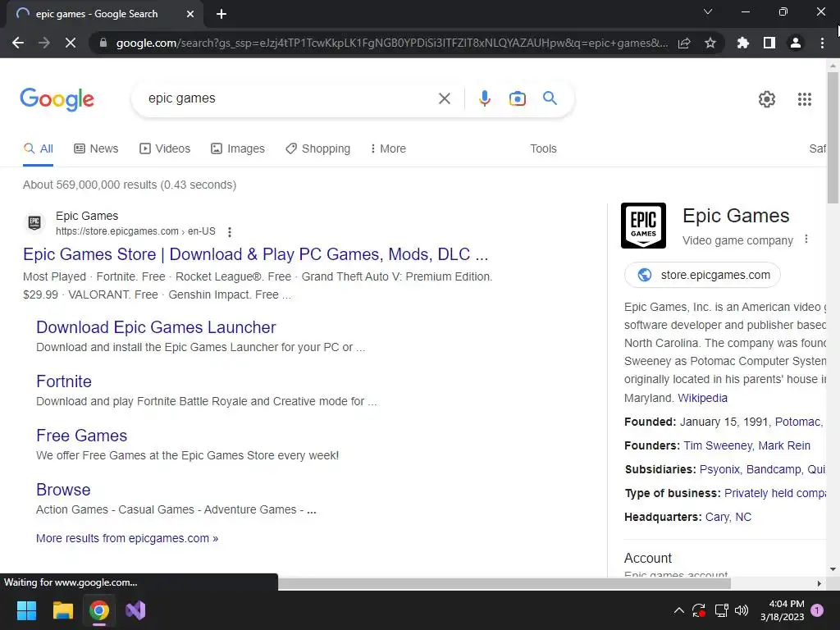Open the Chrome profile avatar

(x=796, y=43)
